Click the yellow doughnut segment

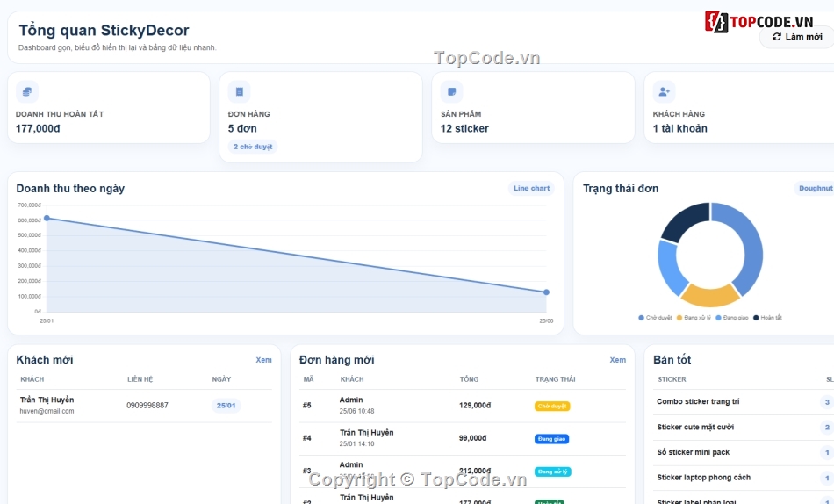click(709, 295)
